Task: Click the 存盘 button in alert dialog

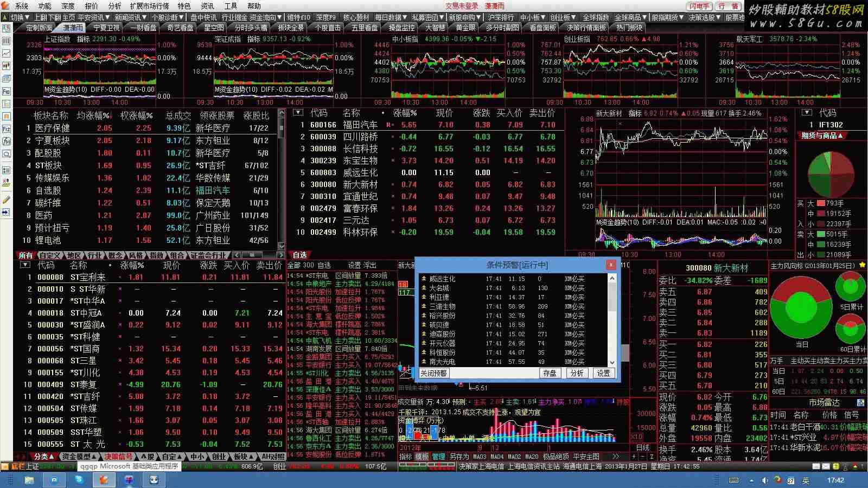Action: click(550, 373)
